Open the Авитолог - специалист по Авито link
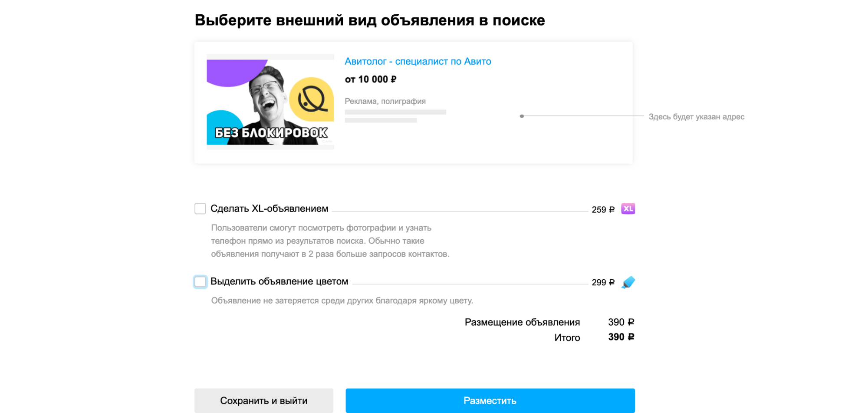 (x=418, y=61)
